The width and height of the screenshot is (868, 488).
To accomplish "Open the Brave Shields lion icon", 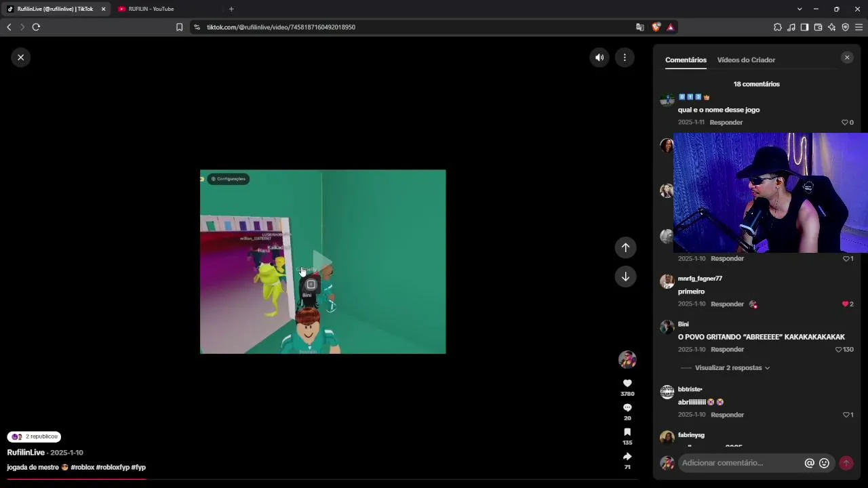I will coord(656,27).
